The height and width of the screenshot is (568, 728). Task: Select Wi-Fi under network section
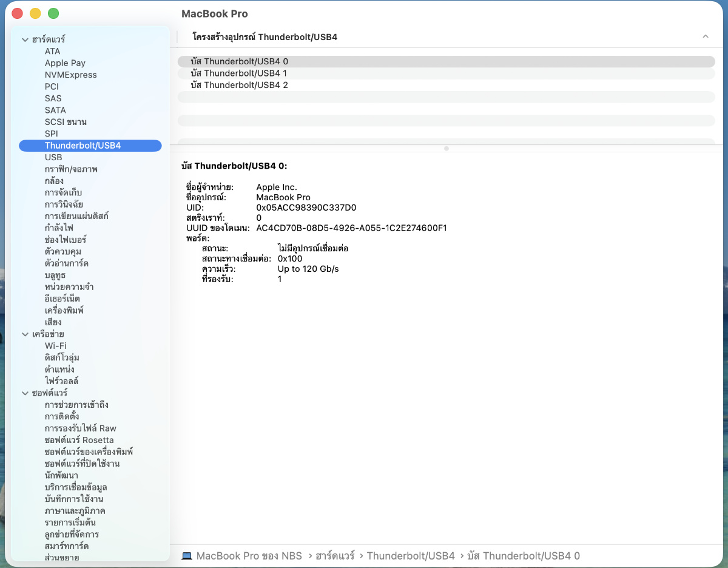(56, 346)
